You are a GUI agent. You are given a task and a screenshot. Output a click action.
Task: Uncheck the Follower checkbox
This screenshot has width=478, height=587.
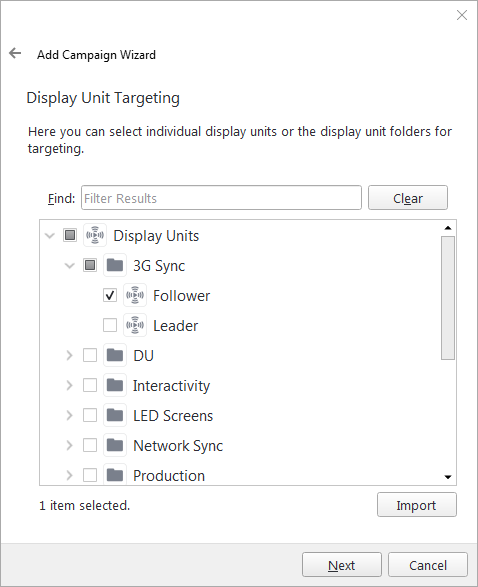110,295
